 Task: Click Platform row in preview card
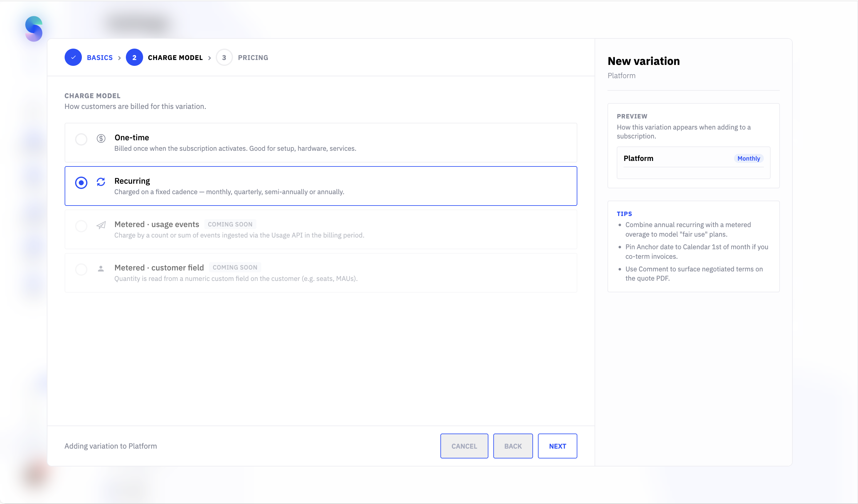click(x=694, y=158)
